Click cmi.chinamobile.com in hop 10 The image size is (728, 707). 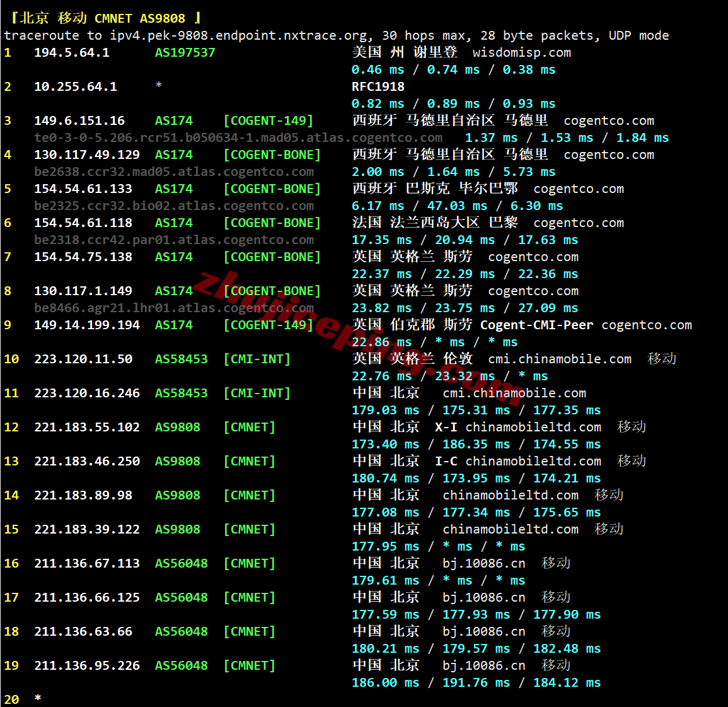pyautogui.click(x=560, y=359)
